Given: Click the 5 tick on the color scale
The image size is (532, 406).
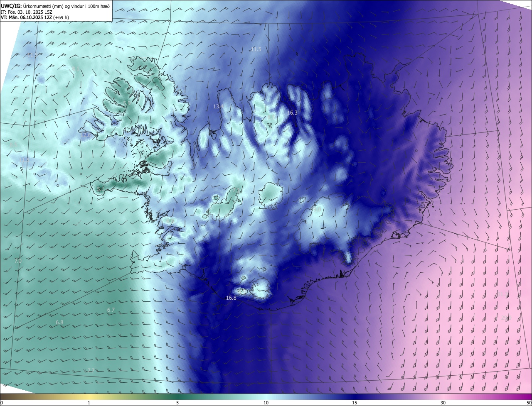Looking at the screenshot, I should (177, 403).
